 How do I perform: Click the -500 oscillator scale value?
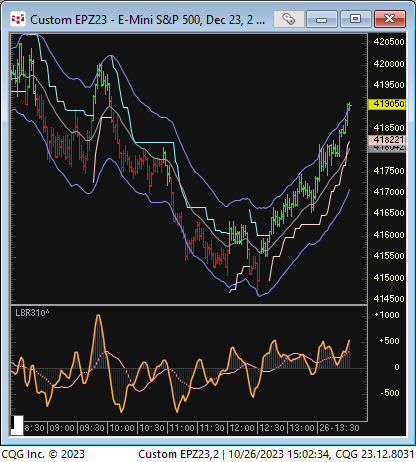click(390, 393)
